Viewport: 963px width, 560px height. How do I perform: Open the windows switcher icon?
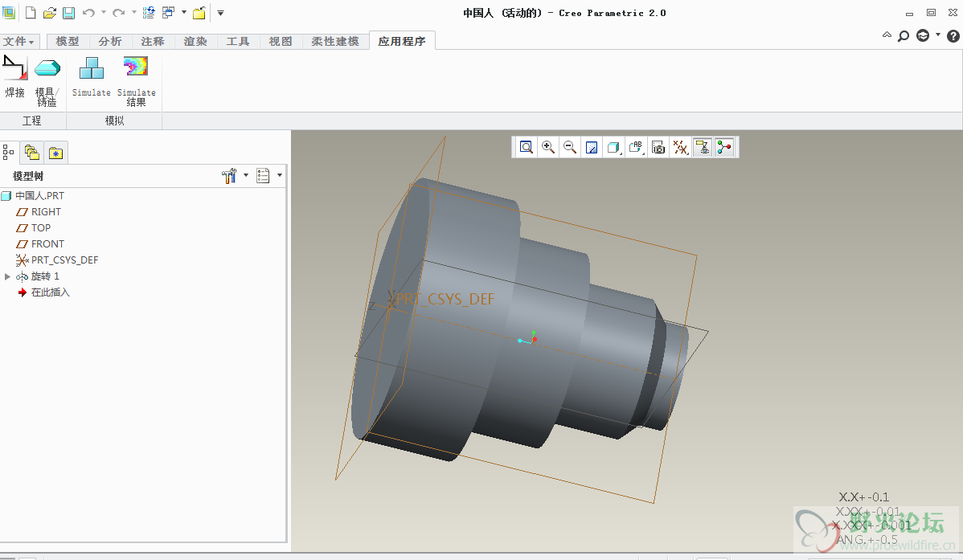(x=168, y=12)
